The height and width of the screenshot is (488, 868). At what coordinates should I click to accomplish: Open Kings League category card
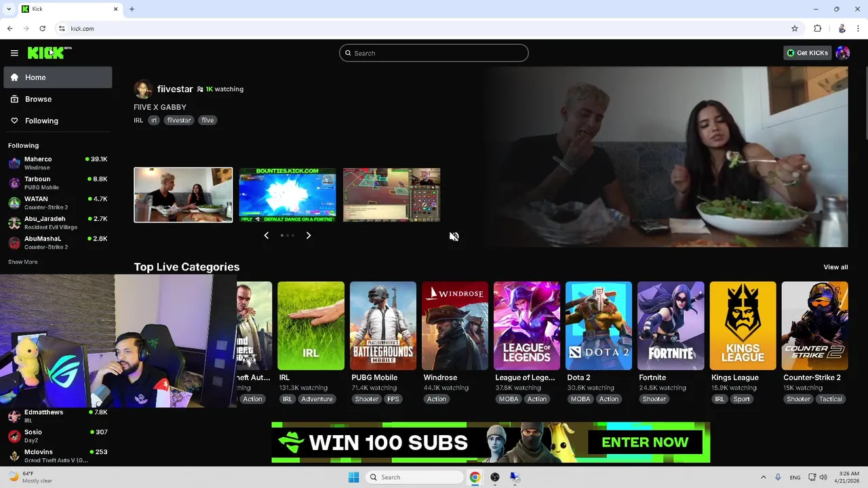[743, 326]
